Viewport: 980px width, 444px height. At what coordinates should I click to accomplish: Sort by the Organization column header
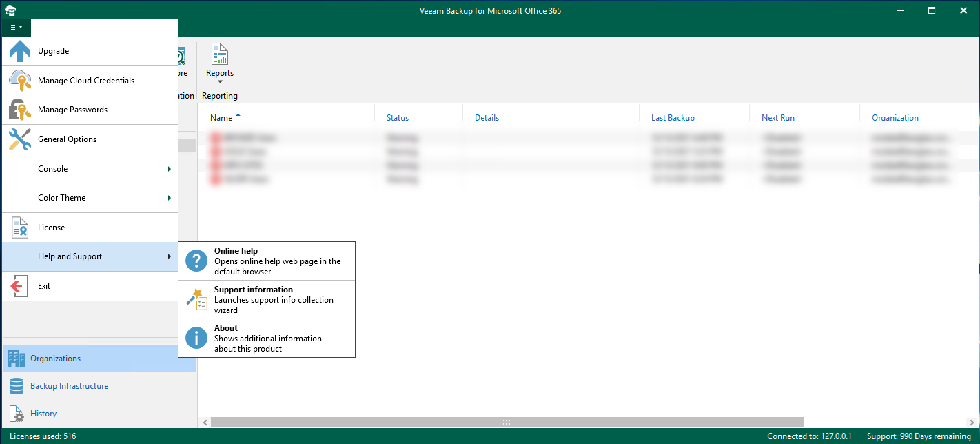[x=895, y=118]
